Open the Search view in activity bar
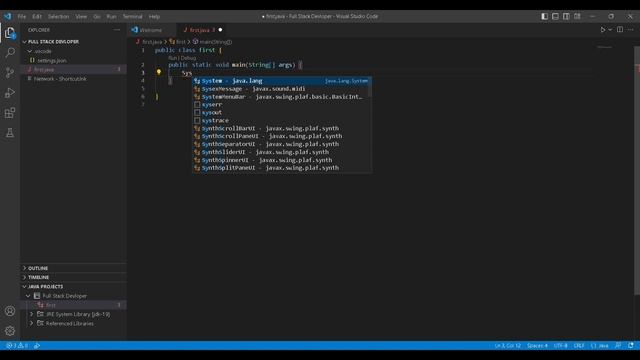Screen dimensions: 640x360 coord(10,52)
